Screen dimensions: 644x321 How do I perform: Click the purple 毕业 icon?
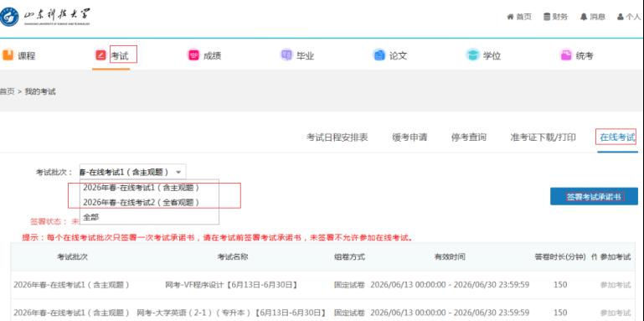click(x=286, y=55)
